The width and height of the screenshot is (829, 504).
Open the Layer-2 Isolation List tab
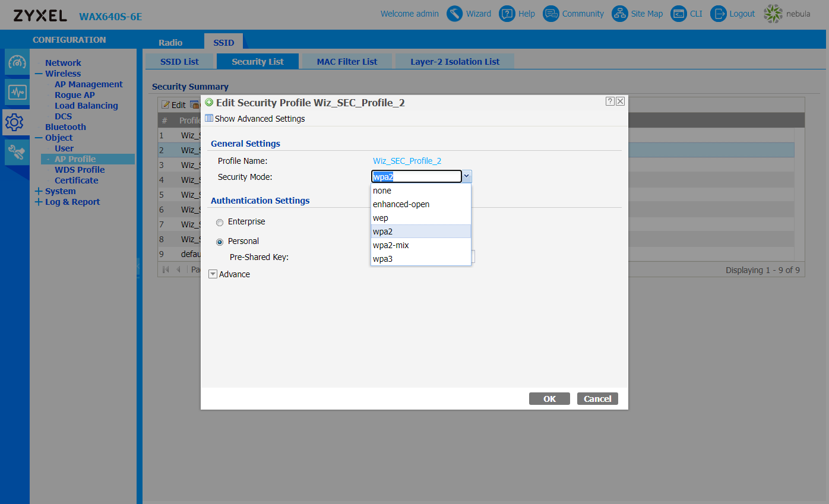[455, 61]
